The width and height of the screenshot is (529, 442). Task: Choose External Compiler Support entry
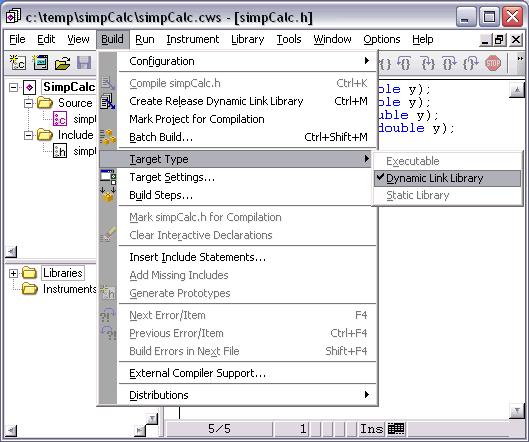click(x=248, y=373)
